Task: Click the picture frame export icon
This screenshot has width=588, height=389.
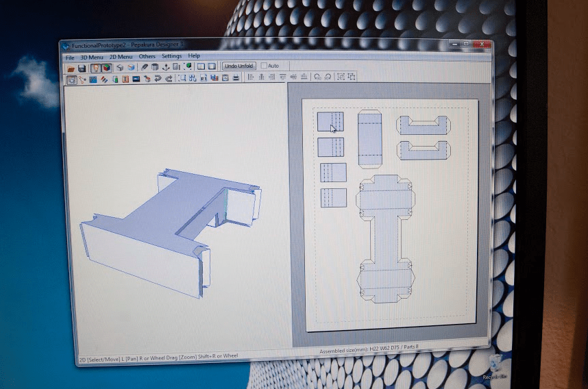Action: pos(225,77)
